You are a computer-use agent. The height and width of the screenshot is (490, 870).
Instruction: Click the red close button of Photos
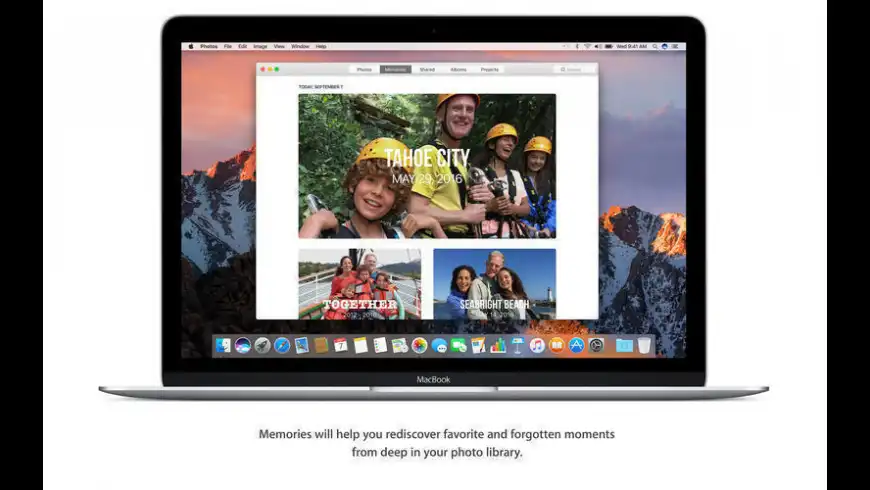click(x=263, y=69)
